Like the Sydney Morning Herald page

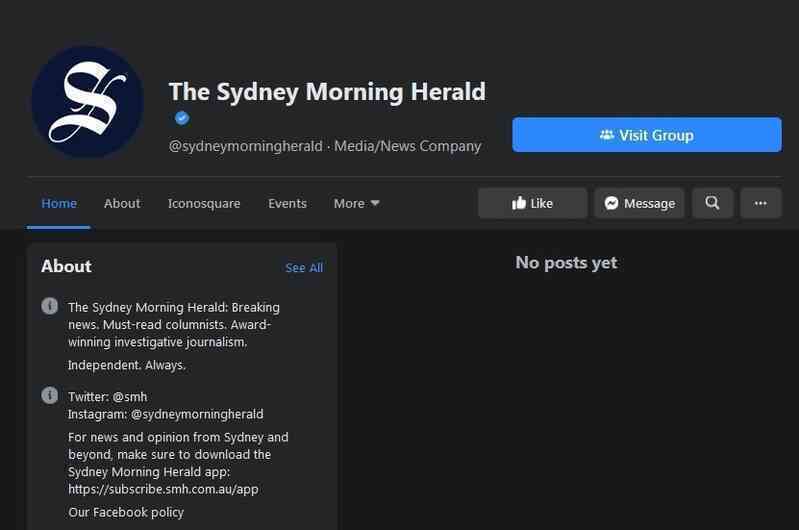pyautogui.click(x=532, y=203)
